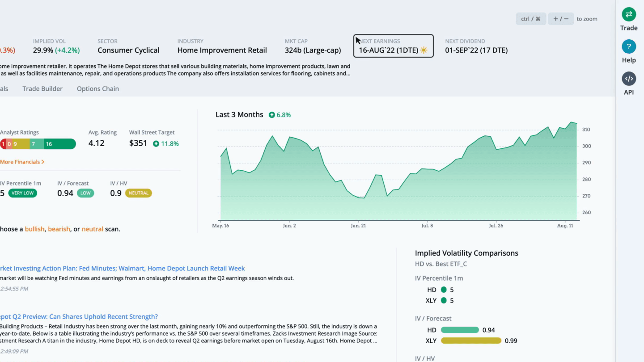Click the XLY 0.99 IV/Forecast bar
The height and width of the screenshot is (362, 644).
[471, 341]
